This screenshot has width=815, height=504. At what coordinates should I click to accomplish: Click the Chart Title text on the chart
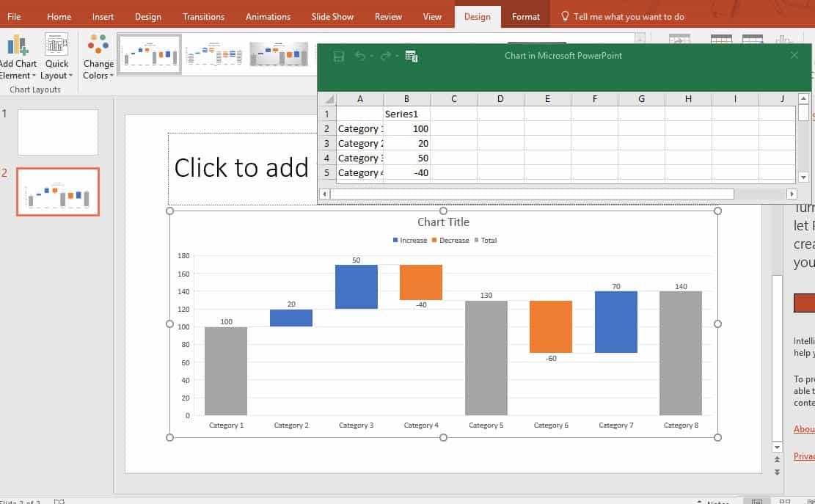tap(443, 222)
